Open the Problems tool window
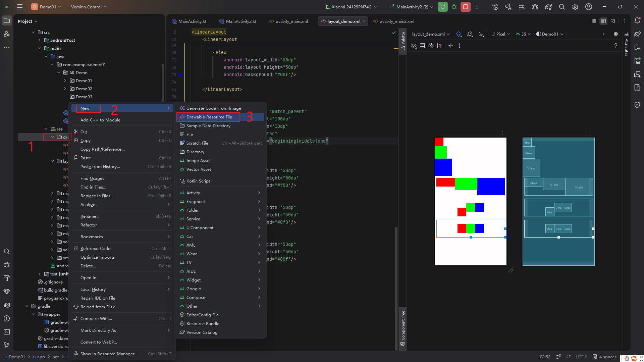The height and width of the screenshot is (362, 644). [7, 318]
